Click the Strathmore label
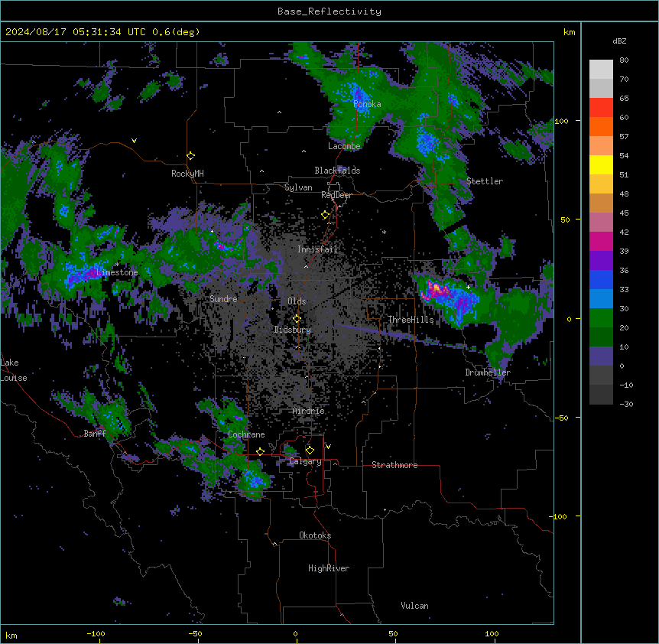This screenshot has width=659, height=644. pyautogui.click(x=394, y=465)
